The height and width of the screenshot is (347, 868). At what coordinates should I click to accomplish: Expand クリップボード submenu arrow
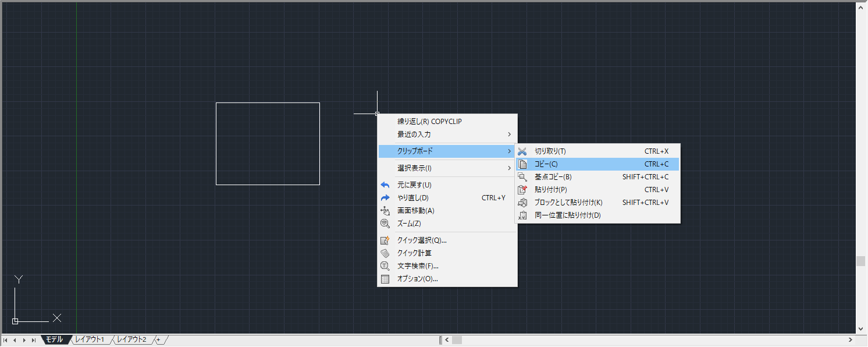pyautogui.click(x=509, y=151)
